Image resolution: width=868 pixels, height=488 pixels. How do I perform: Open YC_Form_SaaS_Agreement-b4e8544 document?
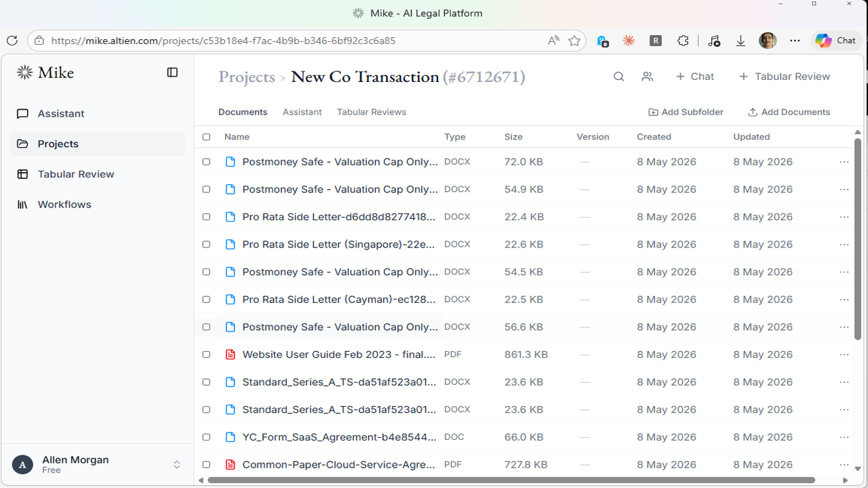coord(339,437)
